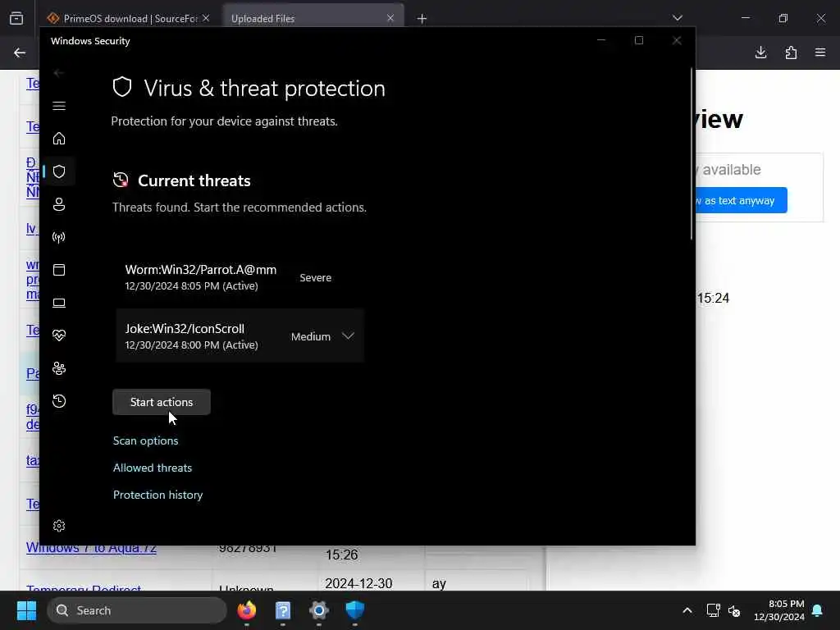840x630 pixels.
Task: Open notifications bell icon
Action: 818,610
